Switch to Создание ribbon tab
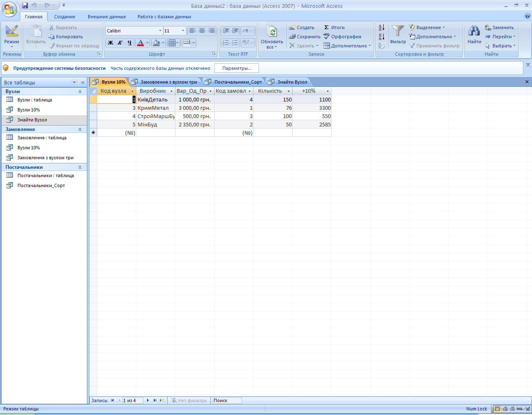Viewport: 532px width, 415px height. coord(64,17)
